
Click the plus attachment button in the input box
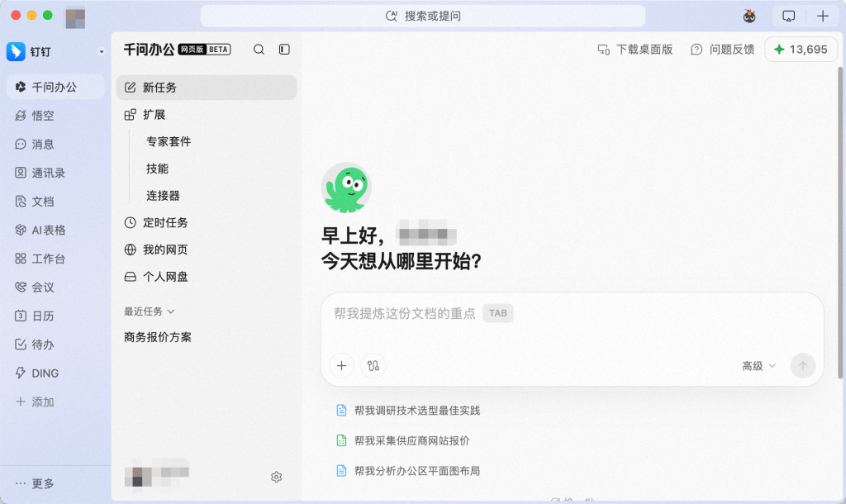coord(341,366)
